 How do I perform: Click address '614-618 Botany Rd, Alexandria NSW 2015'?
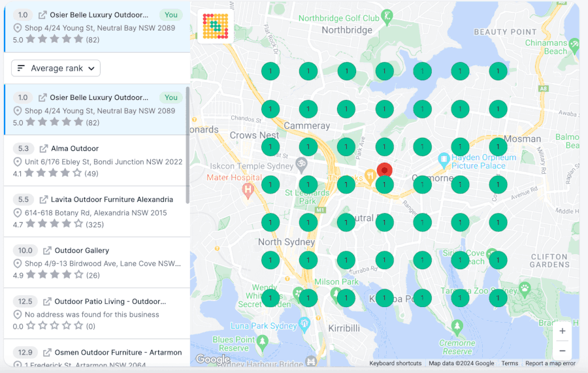tap(95, 213)
